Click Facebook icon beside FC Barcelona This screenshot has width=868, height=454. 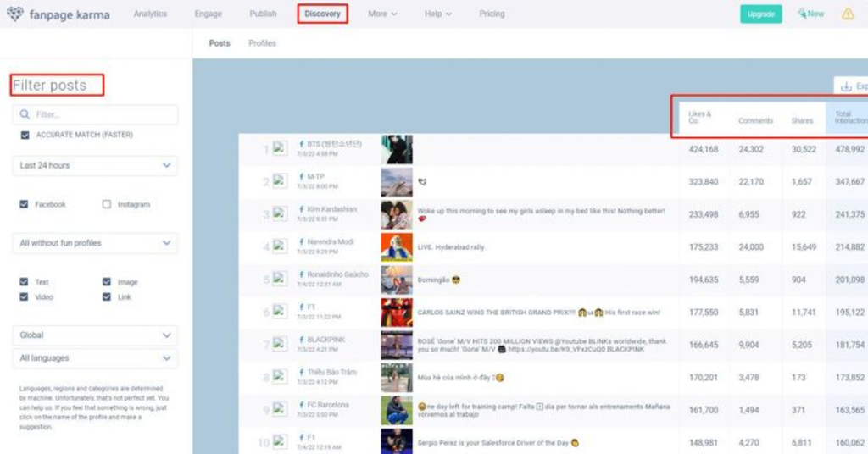click(301, 405)
